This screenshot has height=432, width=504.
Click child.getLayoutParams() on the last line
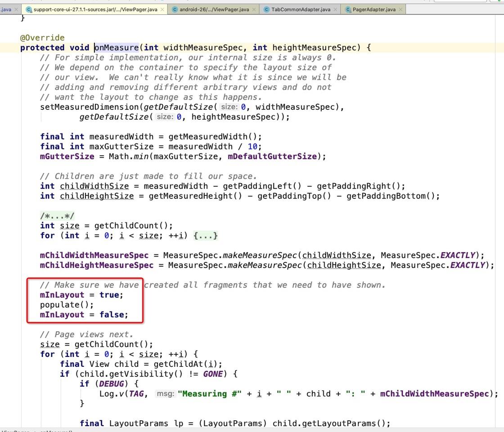click(x=329, y=423)
